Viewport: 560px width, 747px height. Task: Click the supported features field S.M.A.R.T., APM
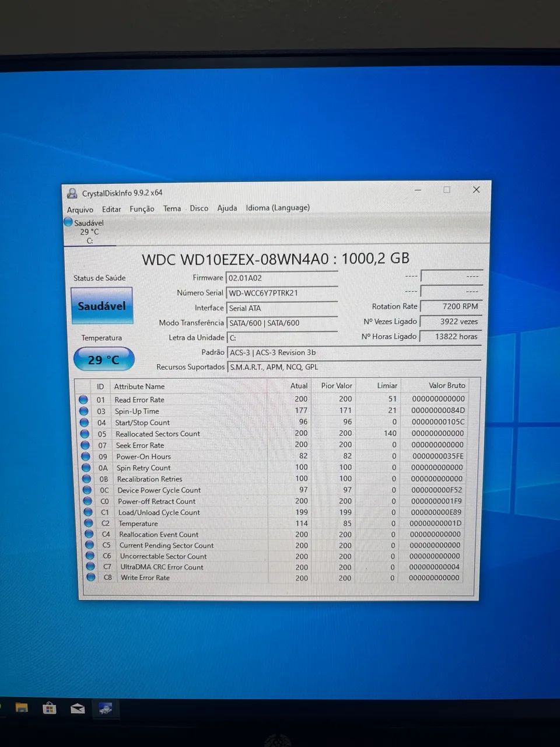click(x=353, y=367)
